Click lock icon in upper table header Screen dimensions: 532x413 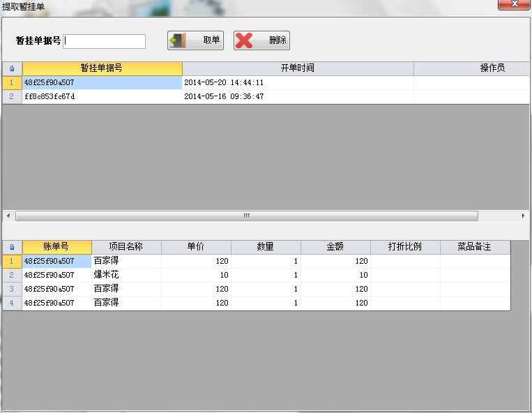(13, 68)
